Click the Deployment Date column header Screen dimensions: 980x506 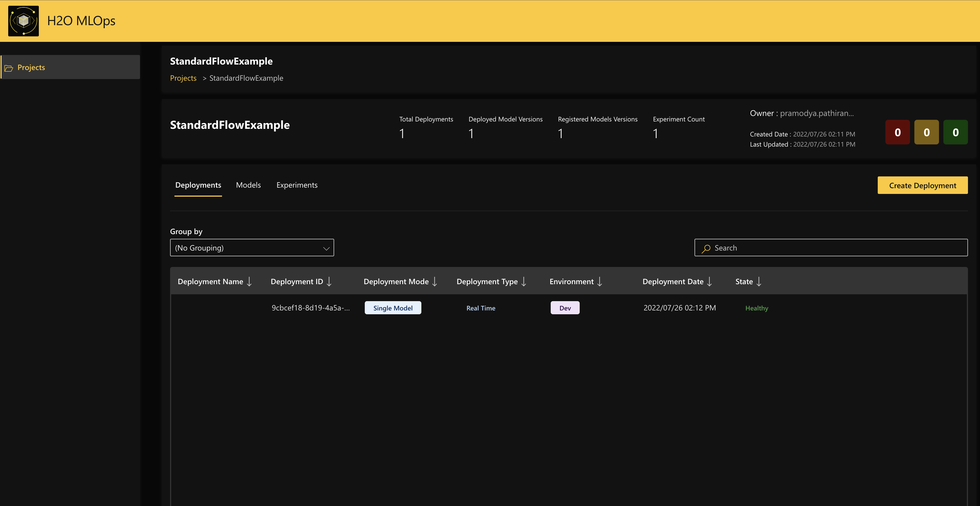tap(673, 281)
